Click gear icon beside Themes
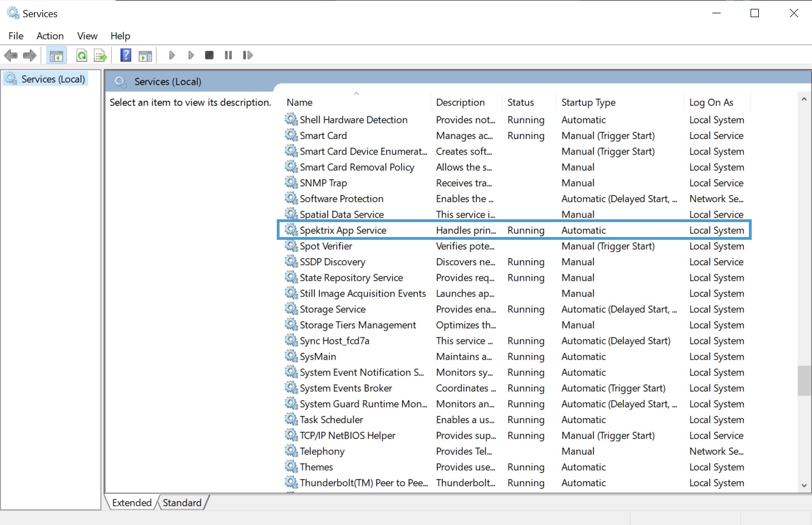 click(x=291, y=466)
